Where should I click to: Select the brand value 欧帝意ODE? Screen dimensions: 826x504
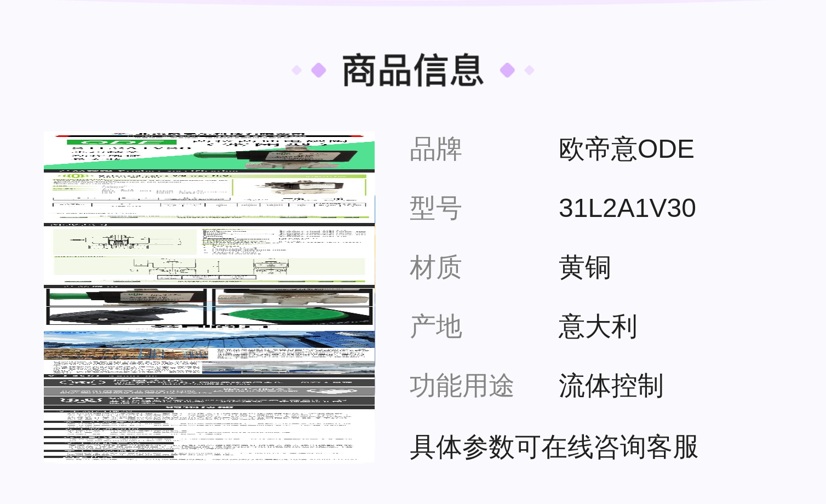[x=626, y=149]
